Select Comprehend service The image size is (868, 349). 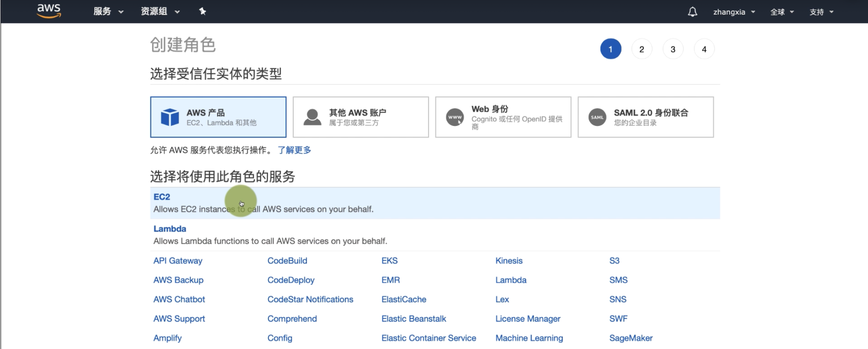(292, 319)
